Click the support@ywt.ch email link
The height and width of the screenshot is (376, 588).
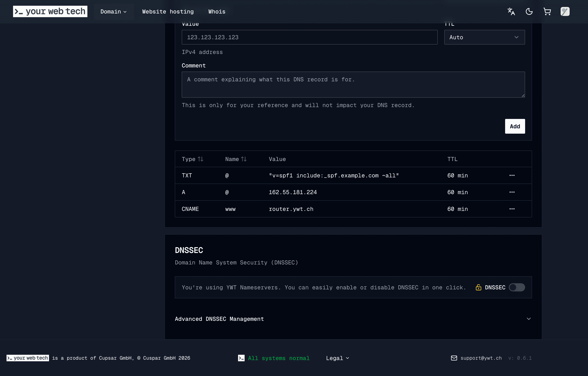click(481, 358)
